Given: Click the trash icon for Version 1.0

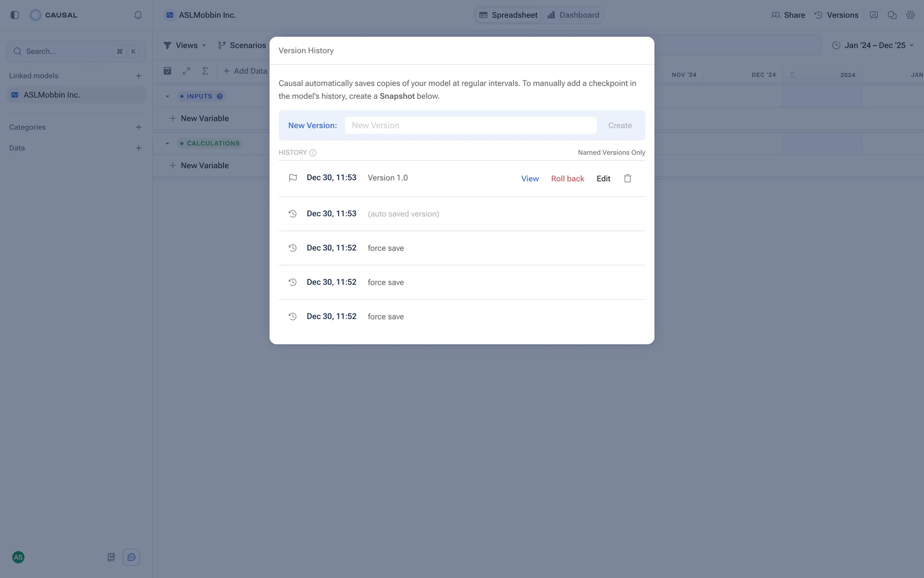Looking at the screenshot, I should pos(628,178).
